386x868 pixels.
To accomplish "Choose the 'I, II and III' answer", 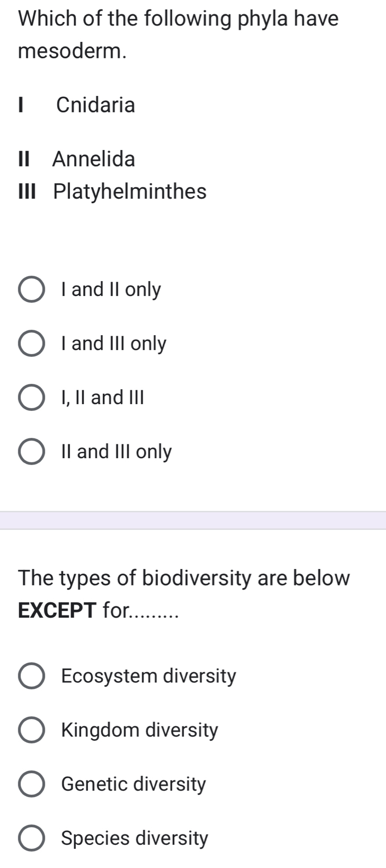I will click(x=32, y=398).
